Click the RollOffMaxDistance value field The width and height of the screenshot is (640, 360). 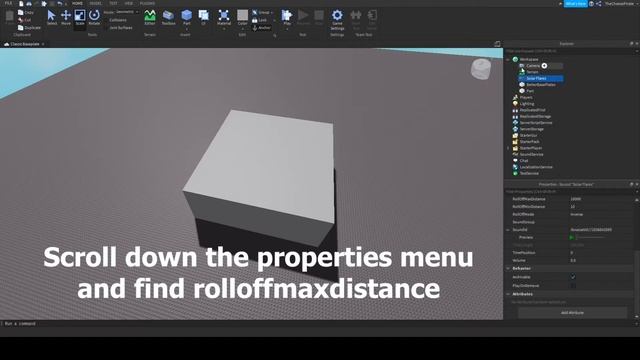[x=601, y=199]
